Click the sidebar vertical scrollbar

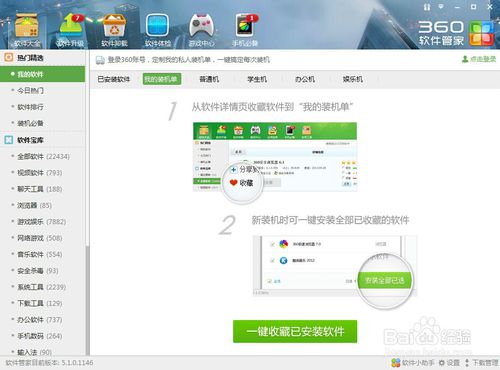coord(88,300)
